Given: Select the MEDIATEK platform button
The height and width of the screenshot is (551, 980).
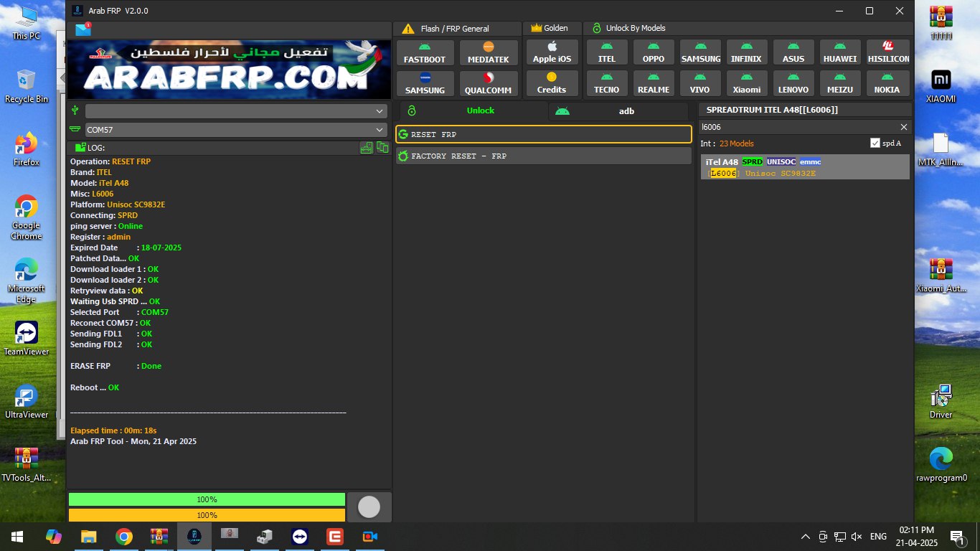Looking at the screenshot, I should pyautogui.click(x=489, y=52).
